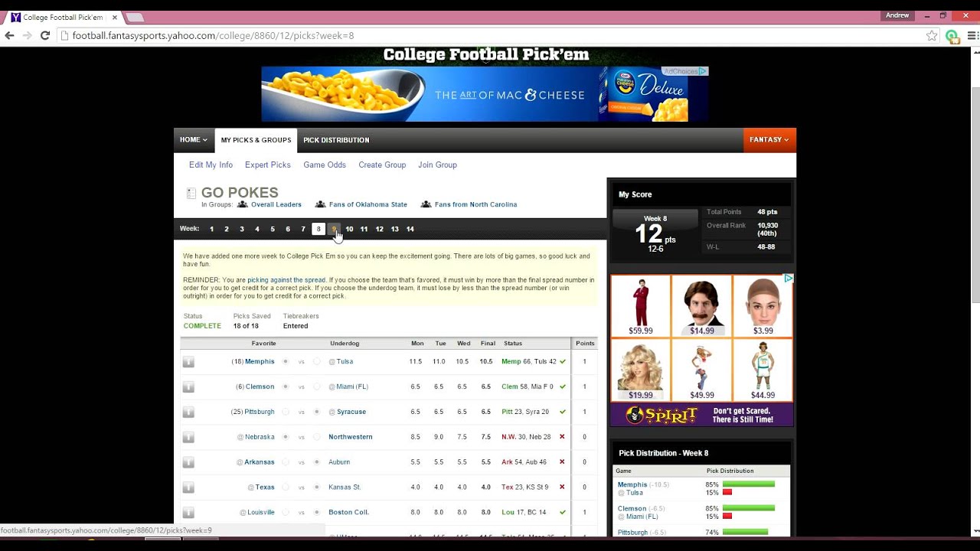Click the page vertical scrollbar

[975, 195]
